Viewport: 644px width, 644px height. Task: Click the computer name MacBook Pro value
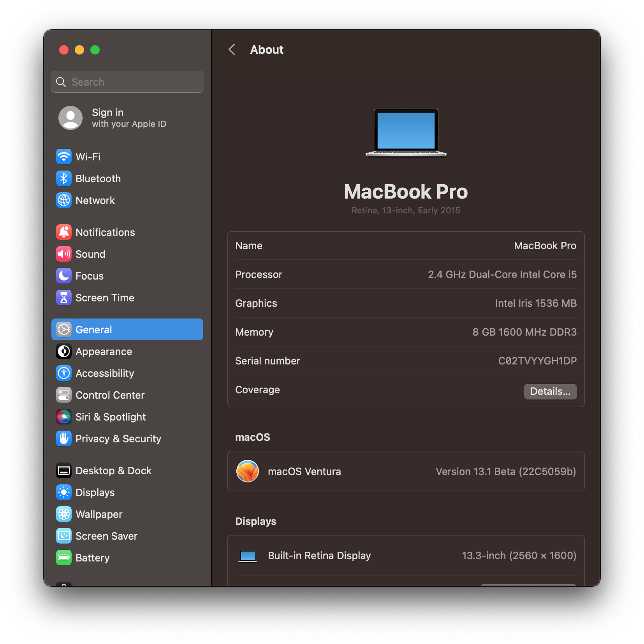(545, 246)
